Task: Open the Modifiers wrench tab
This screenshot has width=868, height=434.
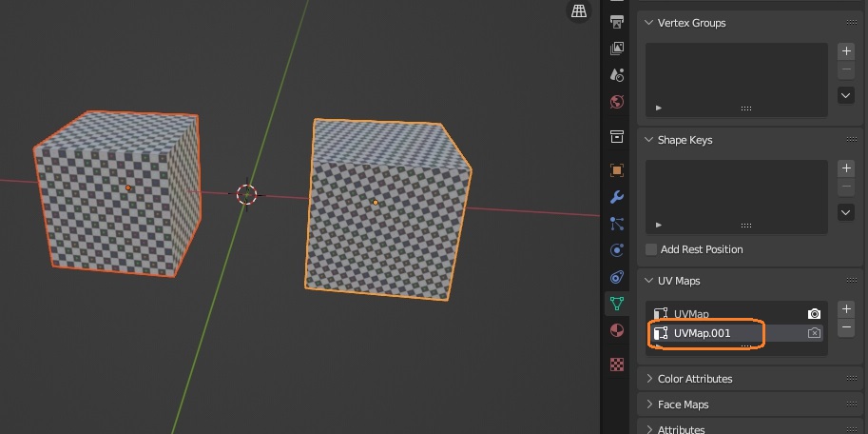Action: pyautogui.click(x=617, y=197)
